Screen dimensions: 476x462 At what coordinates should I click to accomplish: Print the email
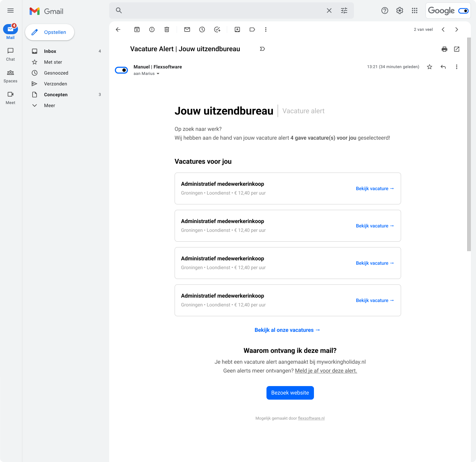[x=444, y=49]
